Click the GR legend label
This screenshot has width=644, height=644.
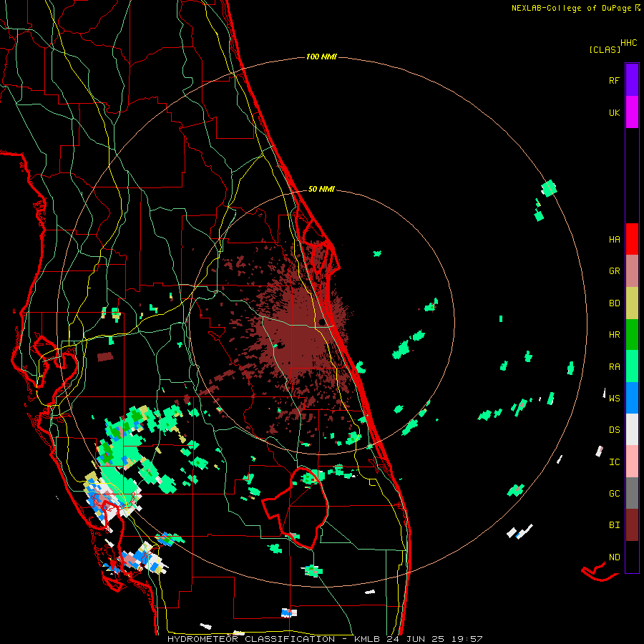(614, 271)
